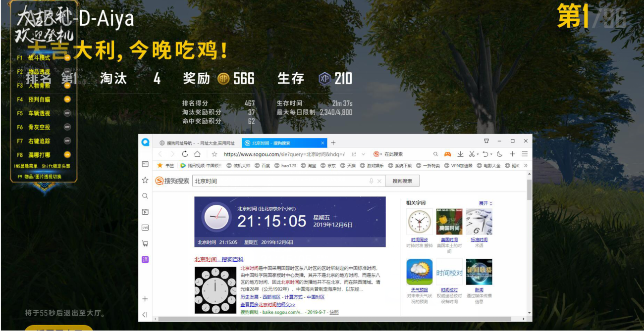644x331 pixels.
Task: Toggle the F1 战斗模式 switch
Action: point(67,58)
